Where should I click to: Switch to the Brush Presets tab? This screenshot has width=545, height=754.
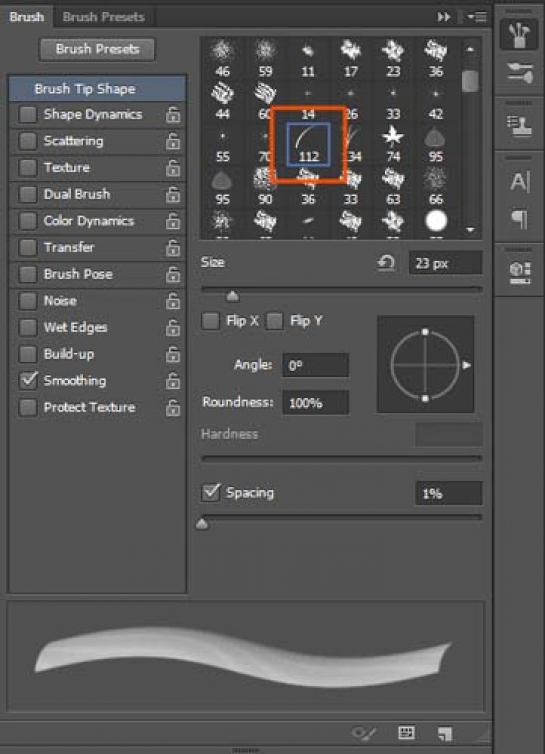(103, 17)
